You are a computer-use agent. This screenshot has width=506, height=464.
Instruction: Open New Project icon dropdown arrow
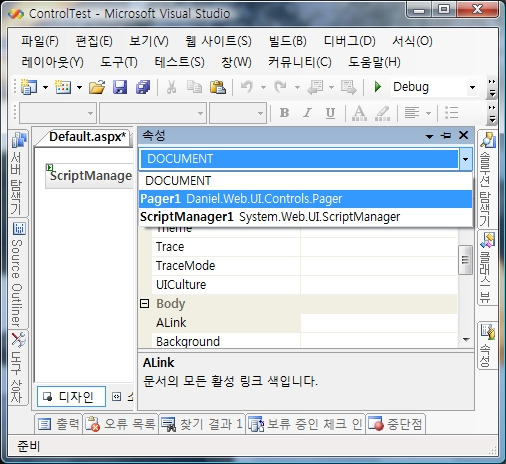click(x=46, y=88)
